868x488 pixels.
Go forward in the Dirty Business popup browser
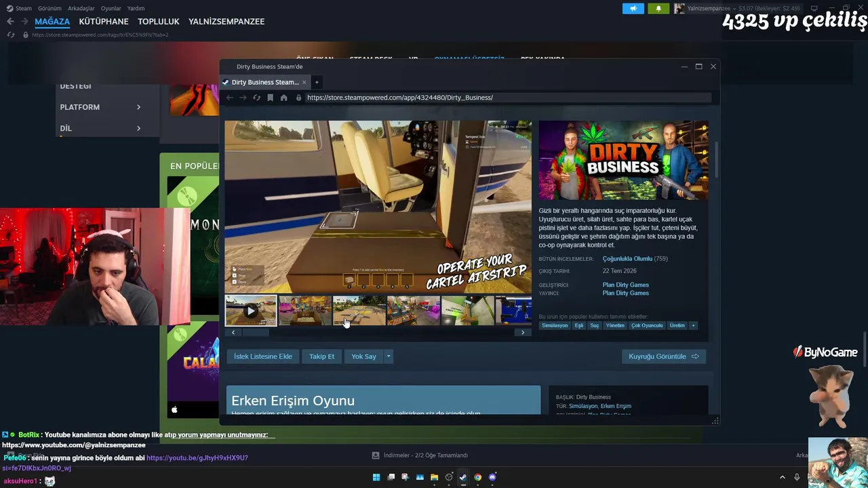pyautogui.click(x=243, y=98)
